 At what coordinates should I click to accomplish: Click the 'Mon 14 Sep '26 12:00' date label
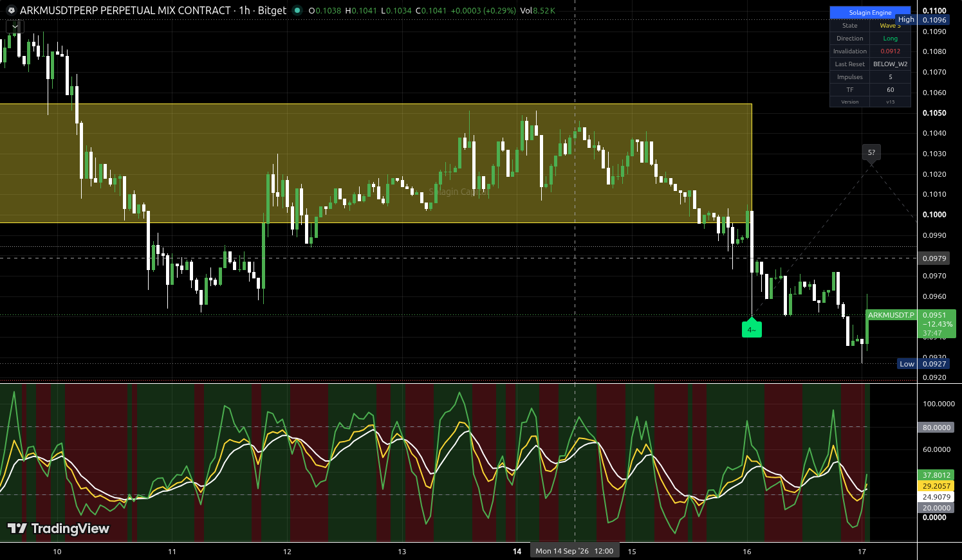tap(575, 551)
